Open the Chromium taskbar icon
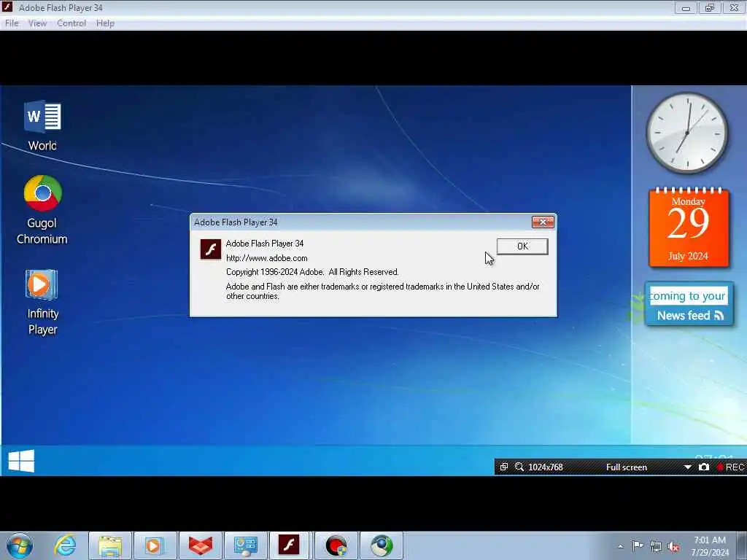This screenshot has height=560, width=747. coord(381,546)
